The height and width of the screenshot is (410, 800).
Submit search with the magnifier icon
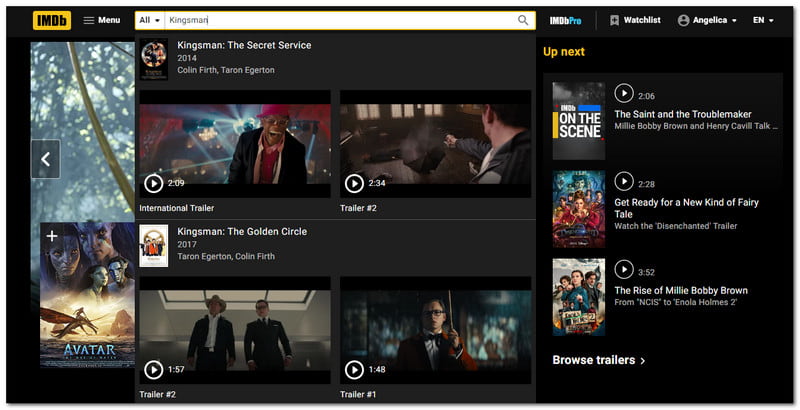pyautogui.click(x=523, y=20)
